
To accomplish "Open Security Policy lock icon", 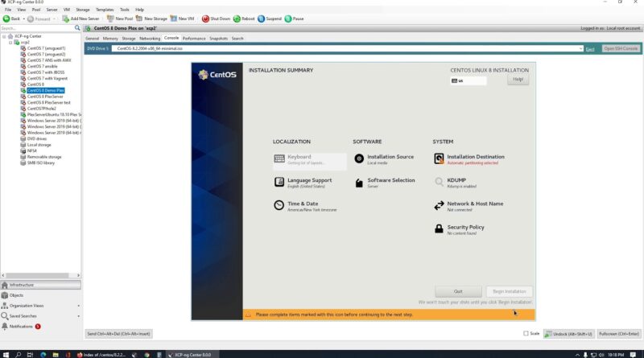I will (x=439, y=228).
